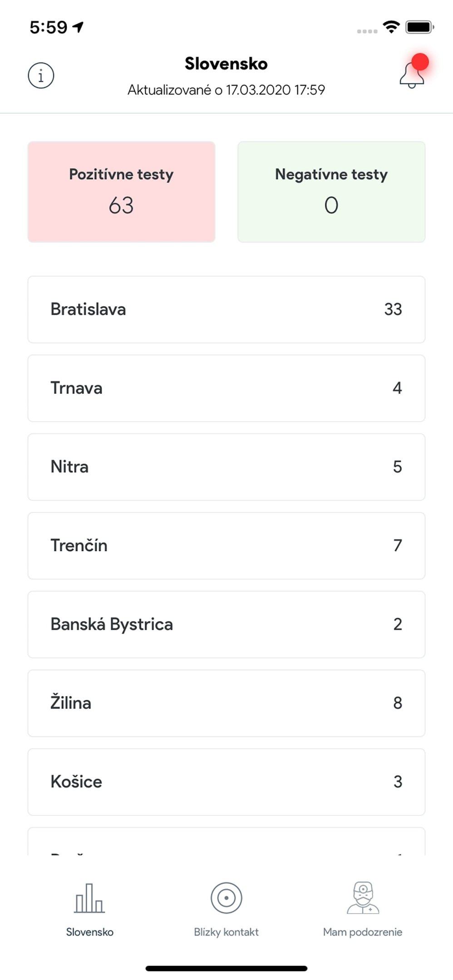Image resolution: width=453 pixels, height=980 pixels.
Task: Tap the Žilina region row
Action: tap(226, 703)
